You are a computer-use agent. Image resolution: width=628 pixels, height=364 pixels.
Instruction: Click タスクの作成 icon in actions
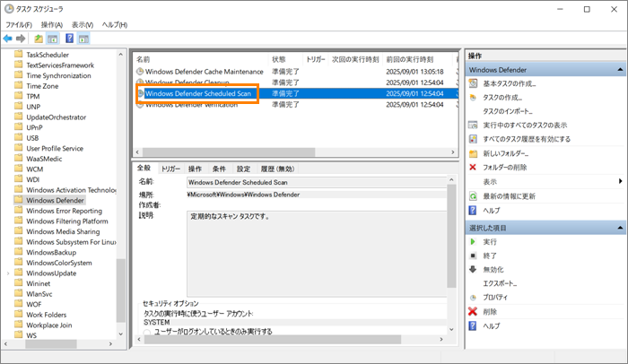473,98
